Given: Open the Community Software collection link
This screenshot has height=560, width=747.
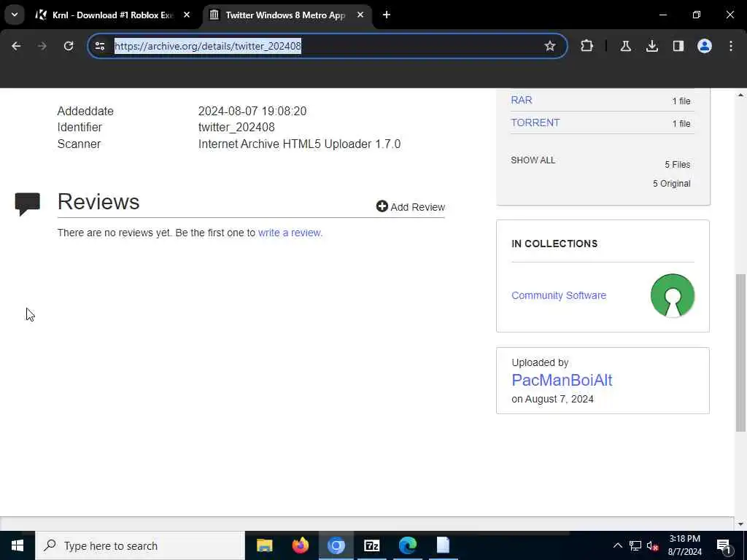Looking at the screenshot, I should pos(559,295).
